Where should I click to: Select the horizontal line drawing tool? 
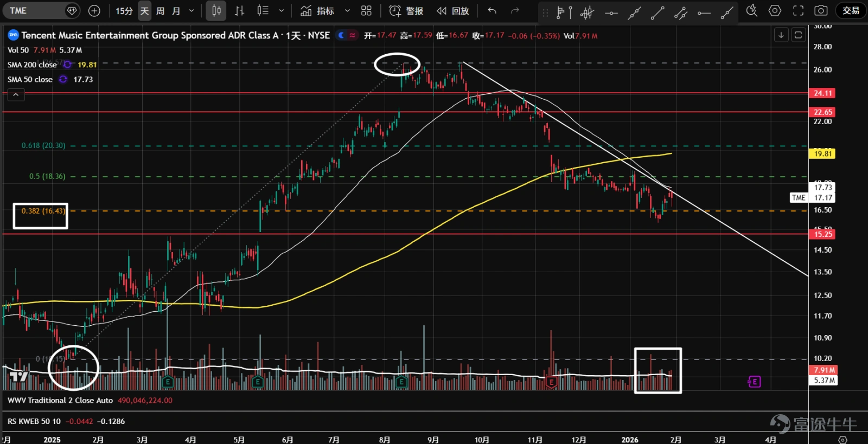coord(611,12)
